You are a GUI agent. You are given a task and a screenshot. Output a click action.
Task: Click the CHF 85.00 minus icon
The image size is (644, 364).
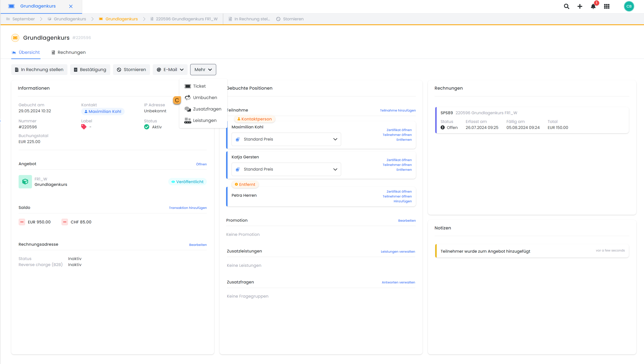(65, 222)
